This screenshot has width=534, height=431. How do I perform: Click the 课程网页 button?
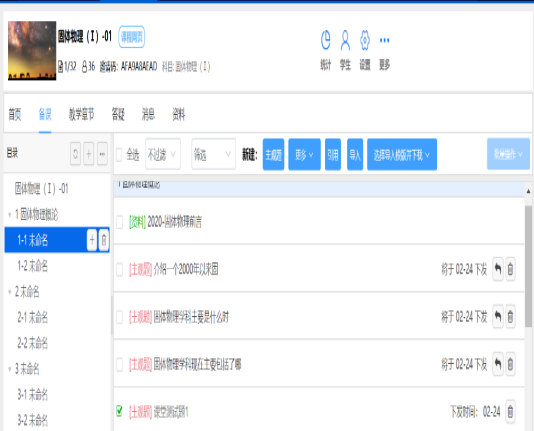(x=132, y=37)
